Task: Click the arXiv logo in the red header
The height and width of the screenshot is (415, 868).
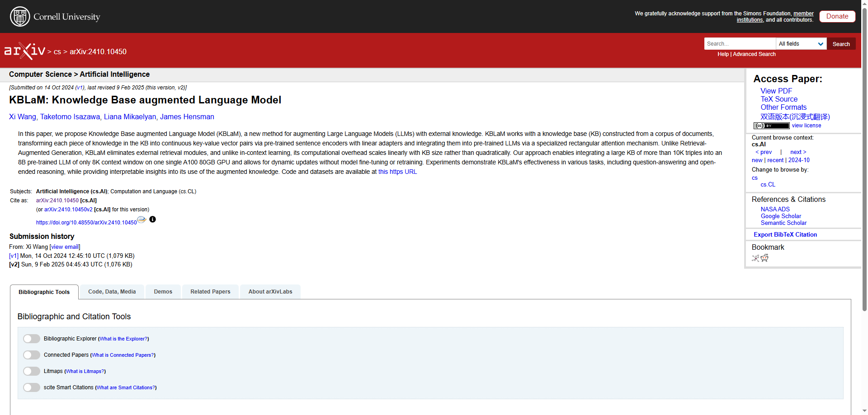Action: [x=25, y=51]
